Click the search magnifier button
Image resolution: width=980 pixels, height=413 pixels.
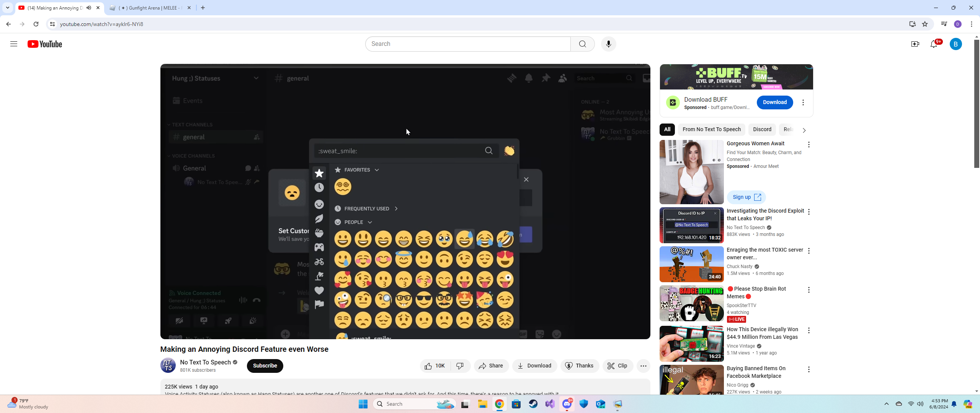tap(582, 44)
